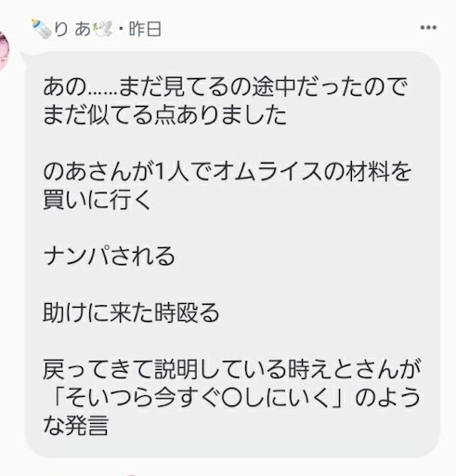This screenshot has width=456, height=476.
Task: Click the text ナンパされる
Action: click(x=109, y=256)
